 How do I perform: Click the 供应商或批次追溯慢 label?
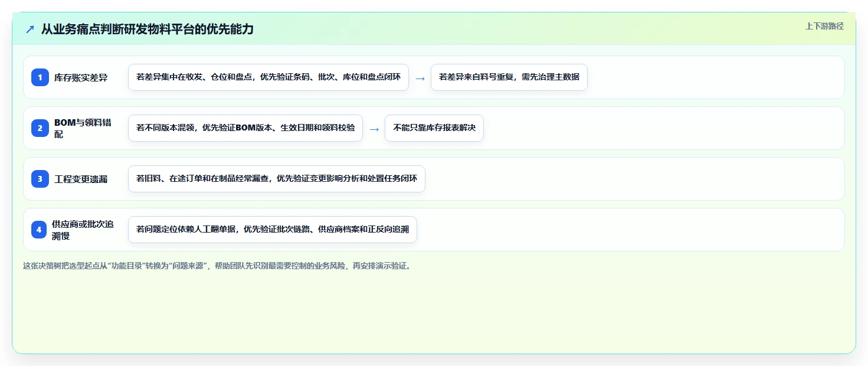[83, 230]
